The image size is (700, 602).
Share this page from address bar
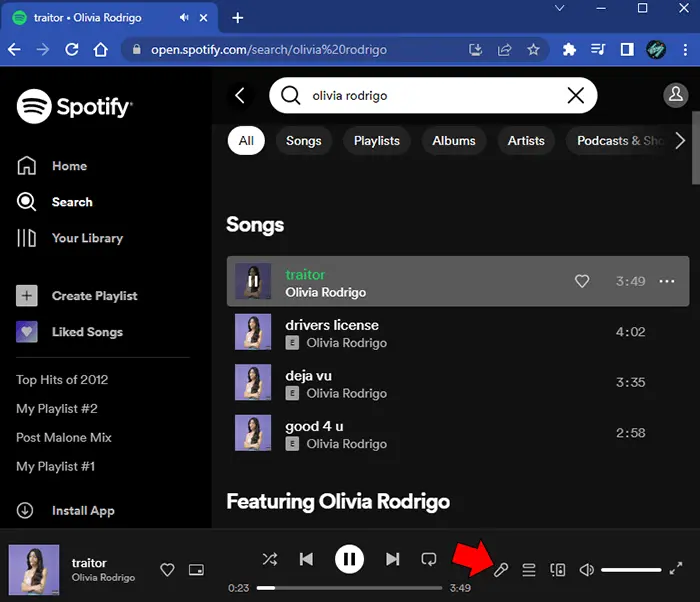[x=504, y=49]
